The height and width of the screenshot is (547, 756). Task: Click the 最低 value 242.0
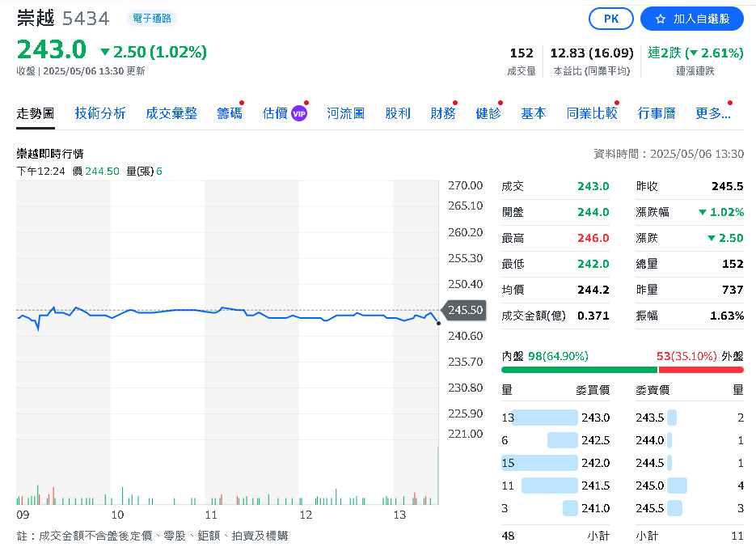pos(593,264)
